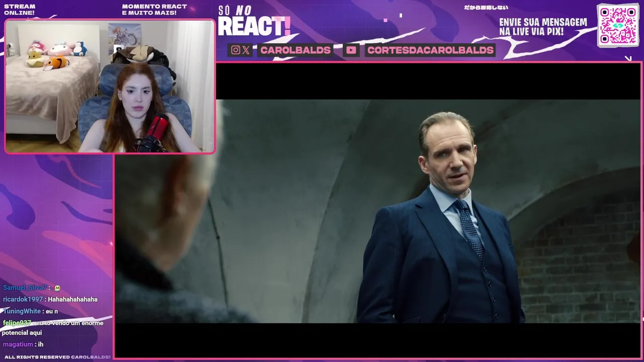This screenshot has width=644, height=362.
Task: Click "ALL RIGHTS RESERVED CAROLBALDS!" footer text
Action: coord(57,357)
